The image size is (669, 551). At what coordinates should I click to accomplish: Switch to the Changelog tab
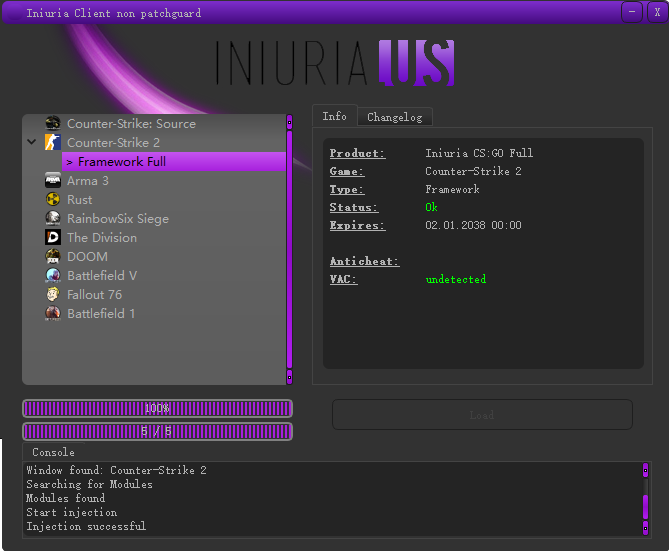coord(394,117)
